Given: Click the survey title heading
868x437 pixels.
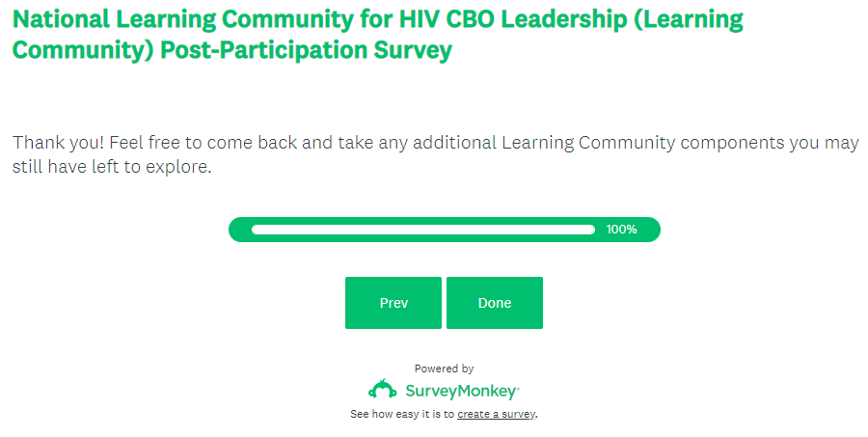Looking at the screenshot, I should coord(376,35).
